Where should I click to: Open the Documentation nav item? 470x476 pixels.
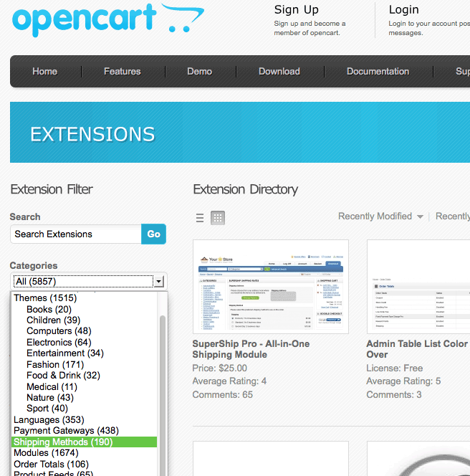[378, 72]
